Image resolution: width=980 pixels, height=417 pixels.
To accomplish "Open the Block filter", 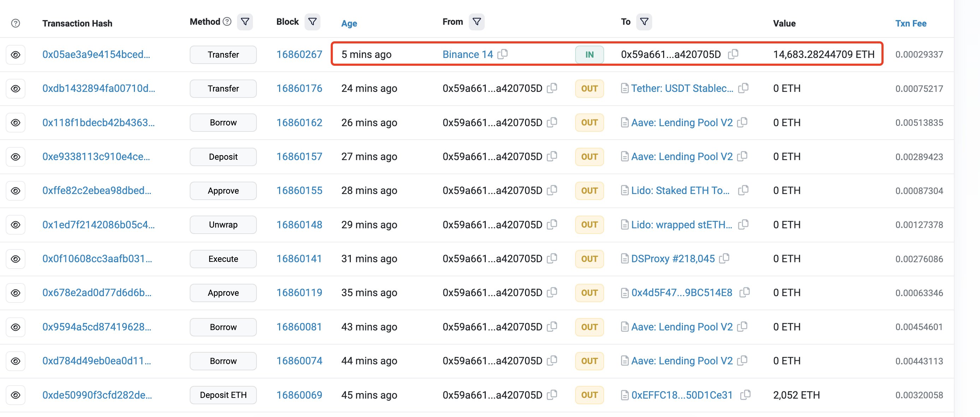I will coord(312,22).
